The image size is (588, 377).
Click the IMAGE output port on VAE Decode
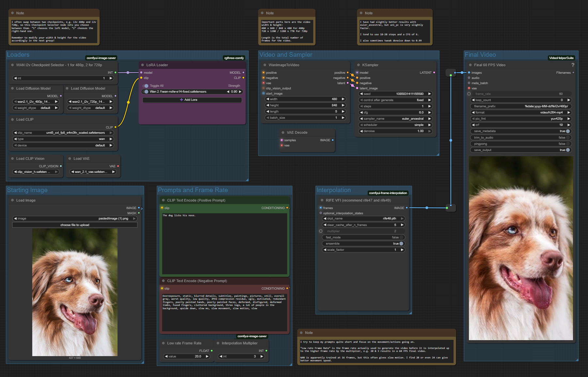tap(333, 140)
